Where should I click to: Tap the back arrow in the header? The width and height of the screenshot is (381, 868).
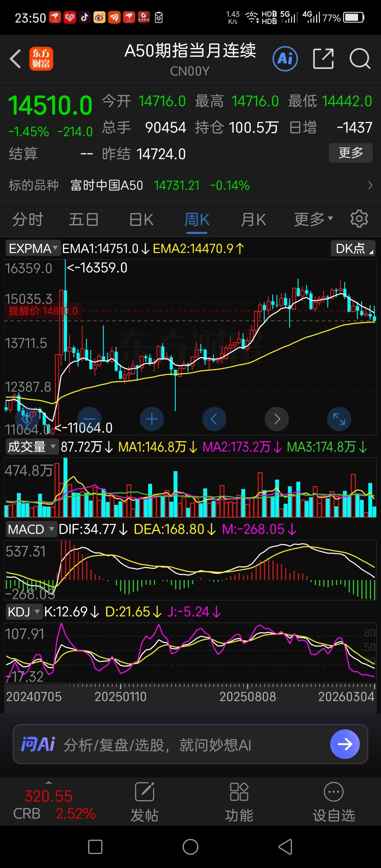pyautogui.click(x=15, y=59)
